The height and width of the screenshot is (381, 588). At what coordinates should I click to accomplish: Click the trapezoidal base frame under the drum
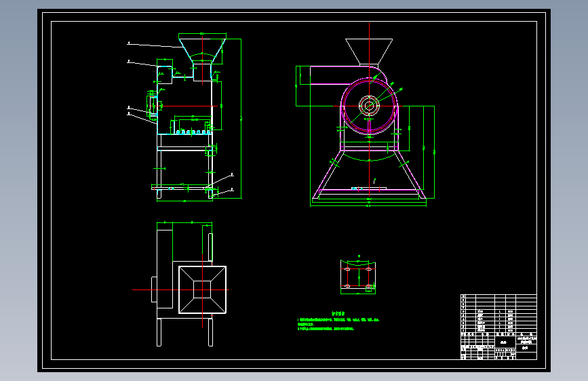pyautogui.click(x=369, y=175)
